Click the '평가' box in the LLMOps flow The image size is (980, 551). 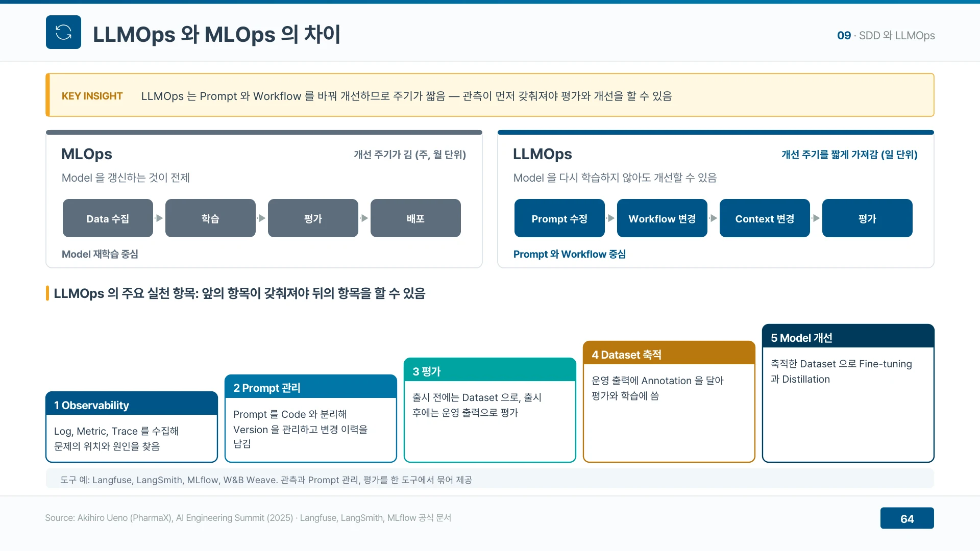pyautogui.click(x=867, y=218)
